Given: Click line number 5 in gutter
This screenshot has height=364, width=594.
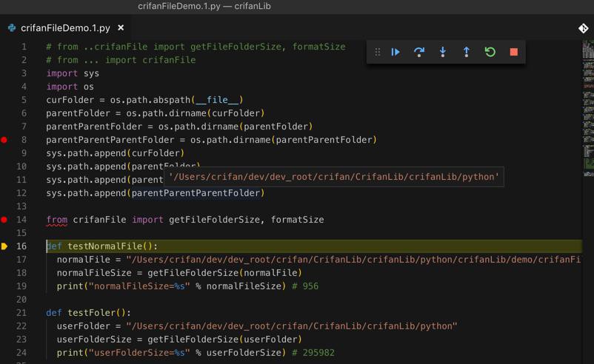Looking at the screenshot, I should pos(24,100).
